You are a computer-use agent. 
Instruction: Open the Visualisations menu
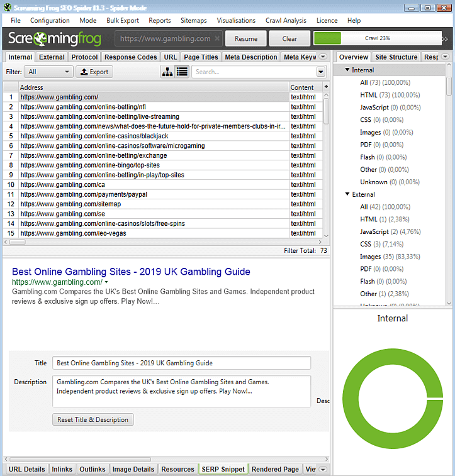[236, 20]
